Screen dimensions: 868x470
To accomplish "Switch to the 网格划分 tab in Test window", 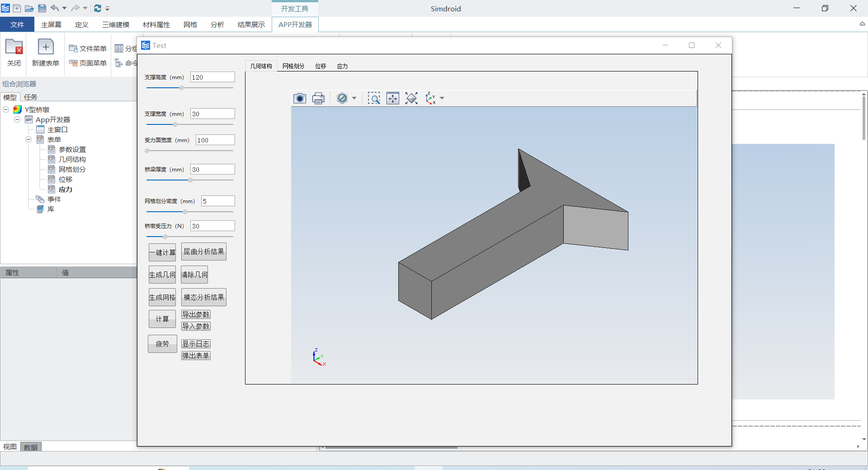I will click(x=293, y=66).
